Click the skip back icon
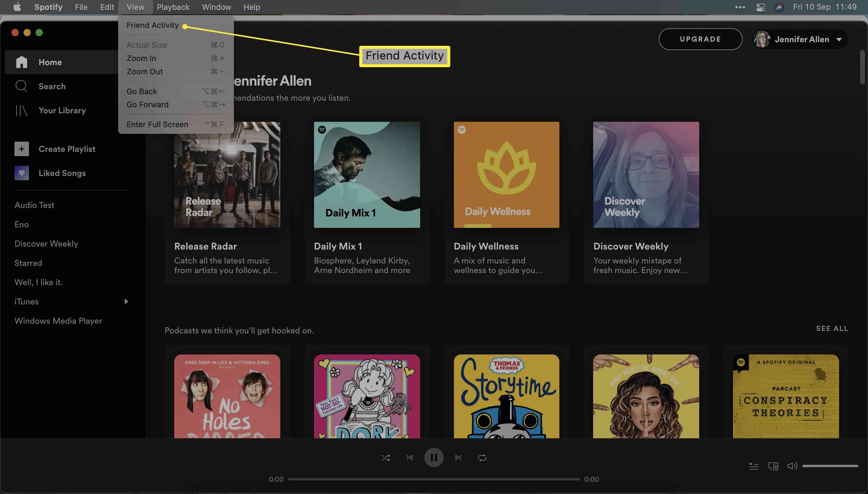Screen dimensions: 868x494 point(410,457)
